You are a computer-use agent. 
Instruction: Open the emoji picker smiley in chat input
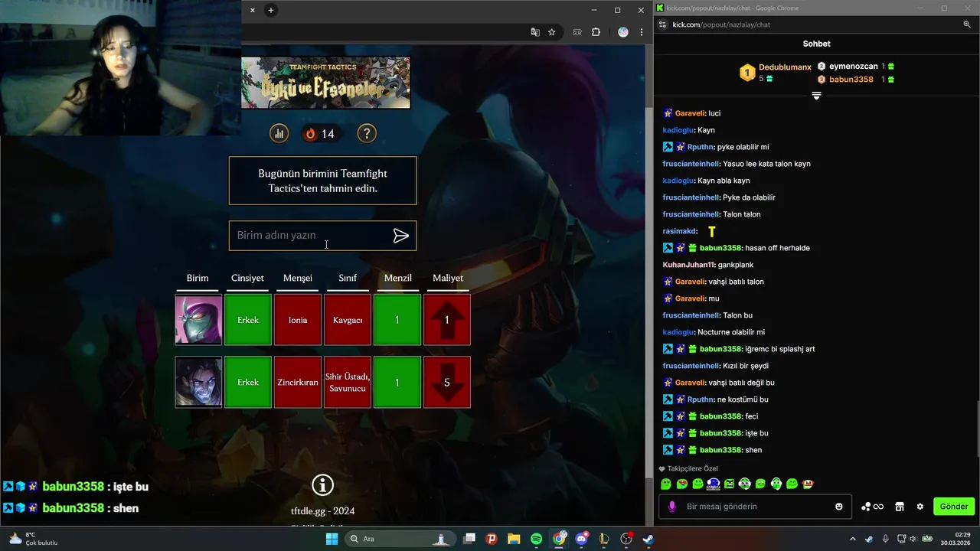point(839,507)
